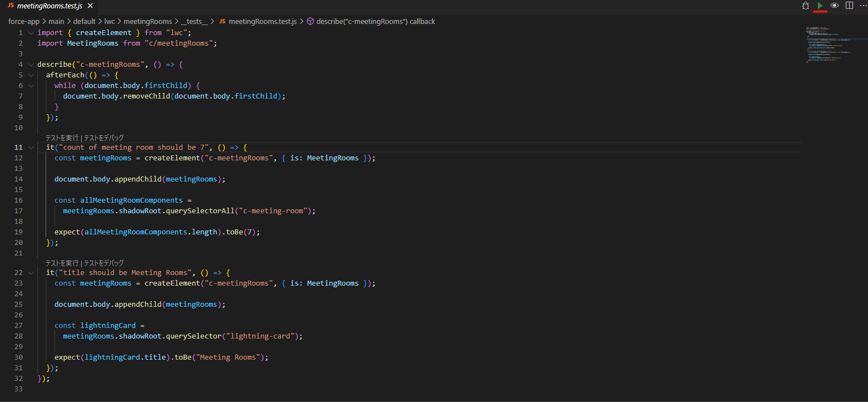Collapse the import block at line 1
This screenshot has height=402, width=868.
tap(31, 33)
